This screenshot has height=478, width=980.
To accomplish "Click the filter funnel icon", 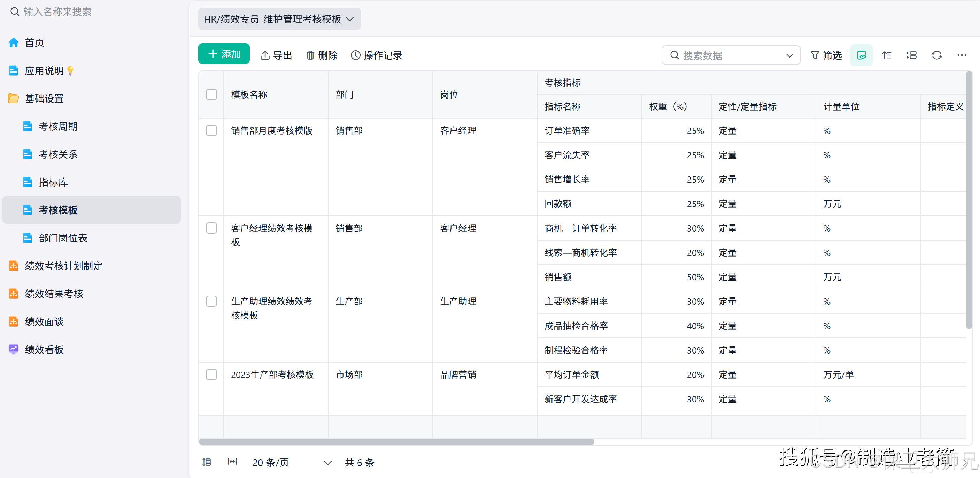I will (x=815, y=55).
